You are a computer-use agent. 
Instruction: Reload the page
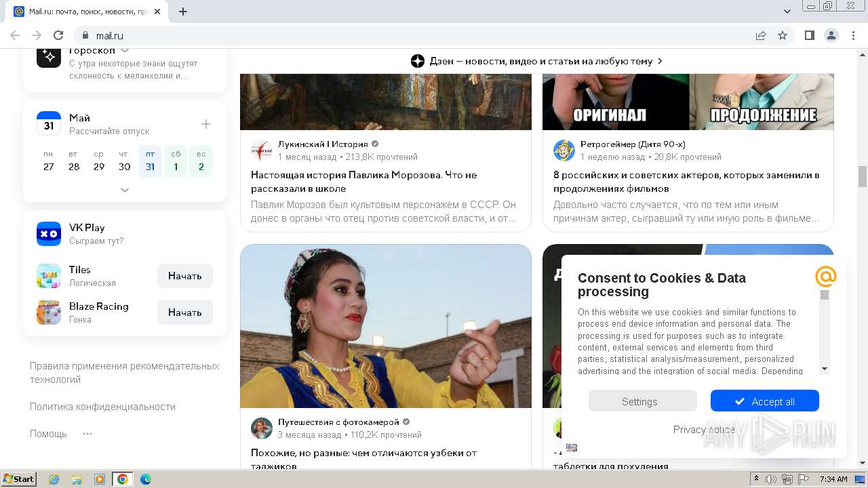coord(58,35)
